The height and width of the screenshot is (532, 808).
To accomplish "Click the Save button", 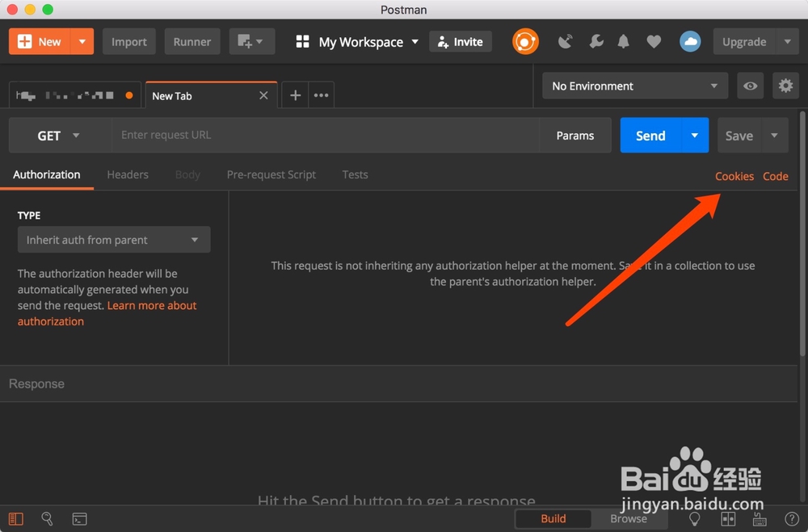I will click(x=739, y=135).
